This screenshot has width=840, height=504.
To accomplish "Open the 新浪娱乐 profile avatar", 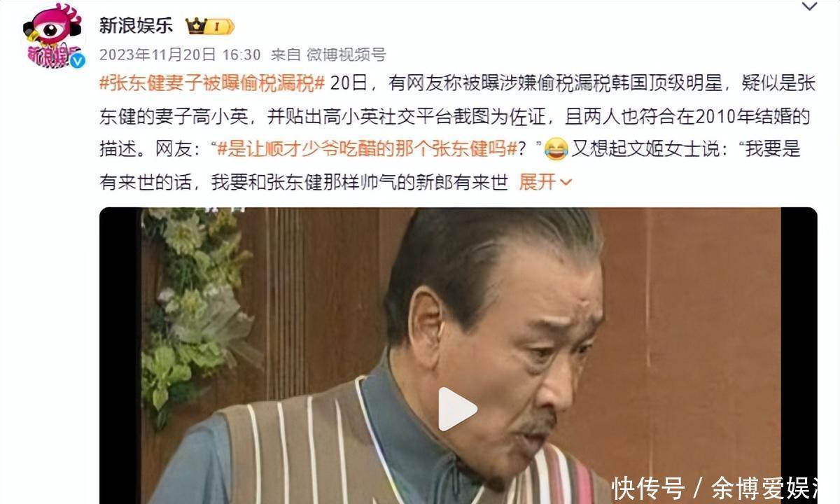I will pos(53,35).
